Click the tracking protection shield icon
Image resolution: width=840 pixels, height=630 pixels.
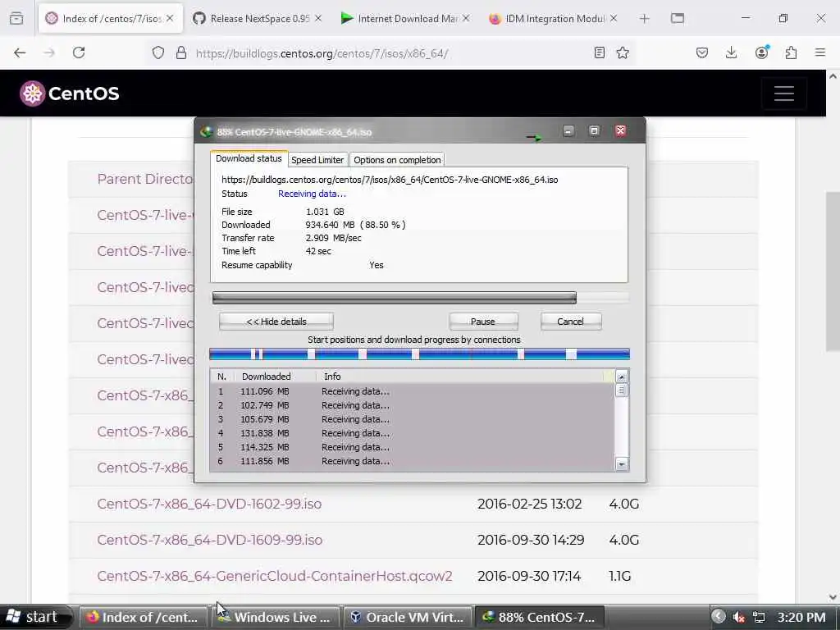point(158,52)
